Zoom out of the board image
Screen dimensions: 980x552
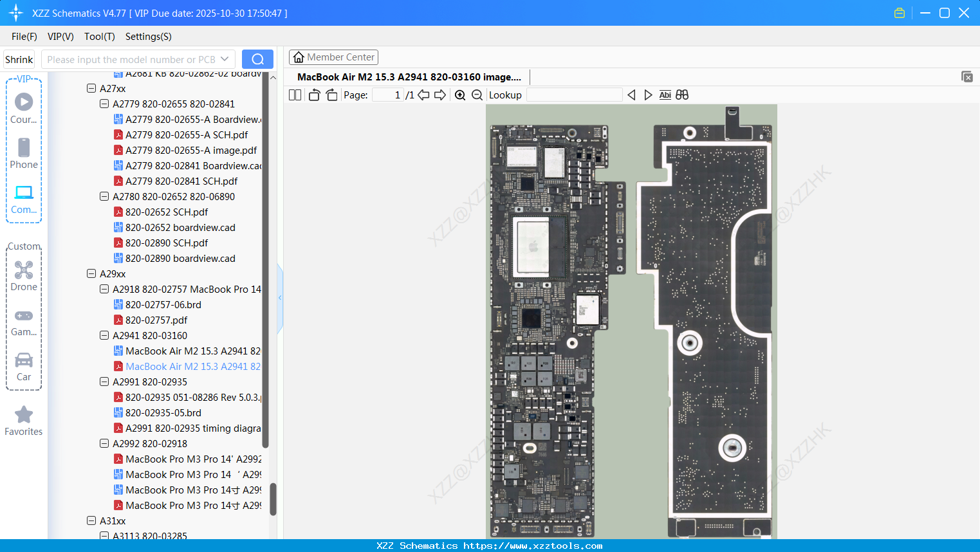pos(477,95)
